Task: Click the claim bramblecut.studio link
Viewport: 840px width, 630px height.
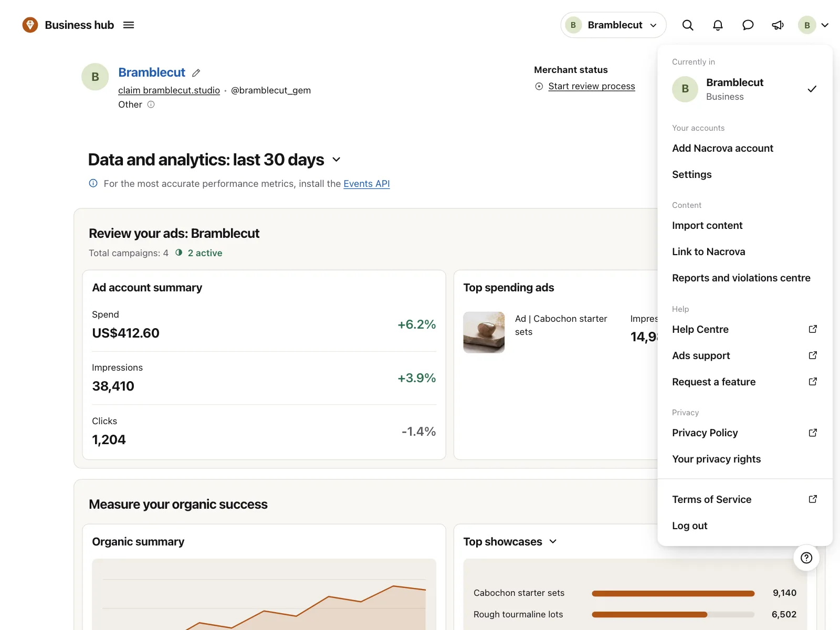Action: coord(169,90)
